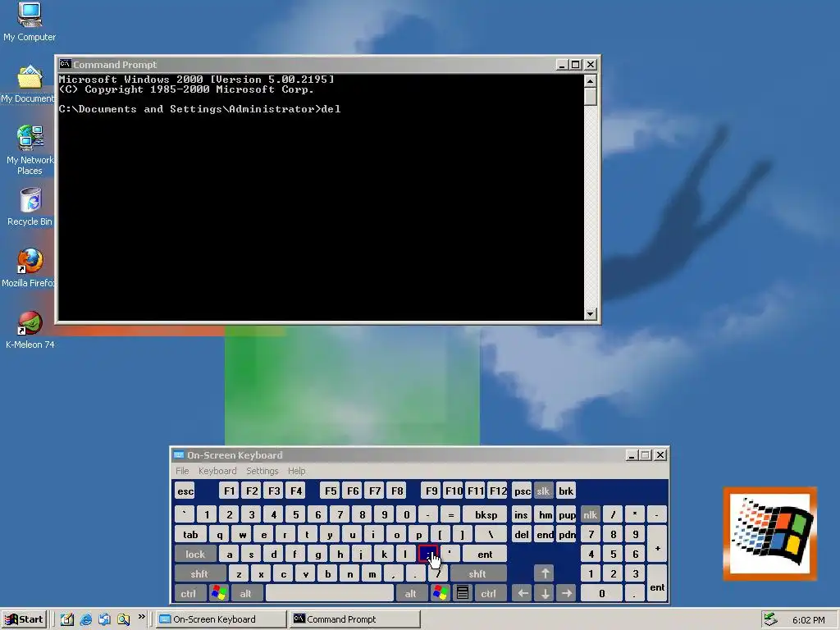
Task: Open the My Computer desktop icon
Action: 30,22
